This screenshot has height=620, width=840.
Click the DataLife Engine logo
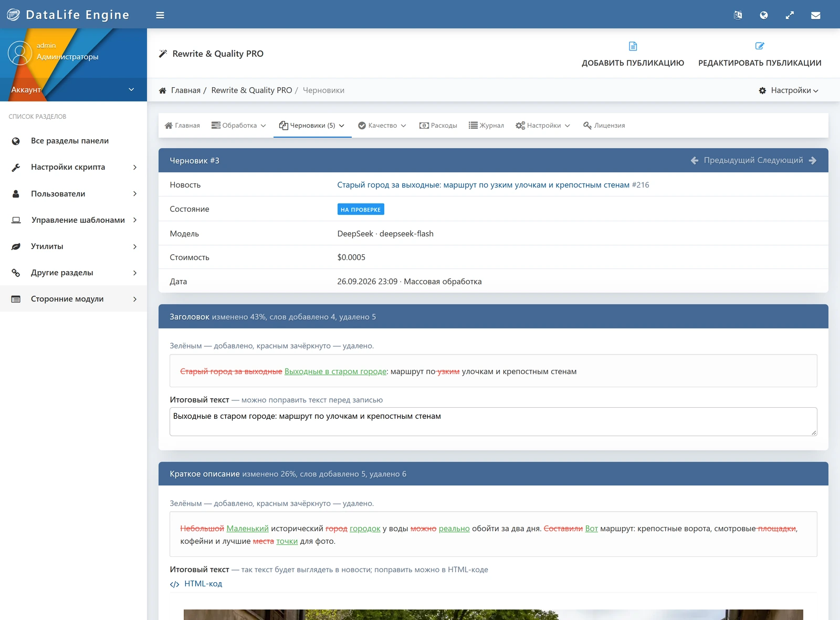(x=67, y=15)
